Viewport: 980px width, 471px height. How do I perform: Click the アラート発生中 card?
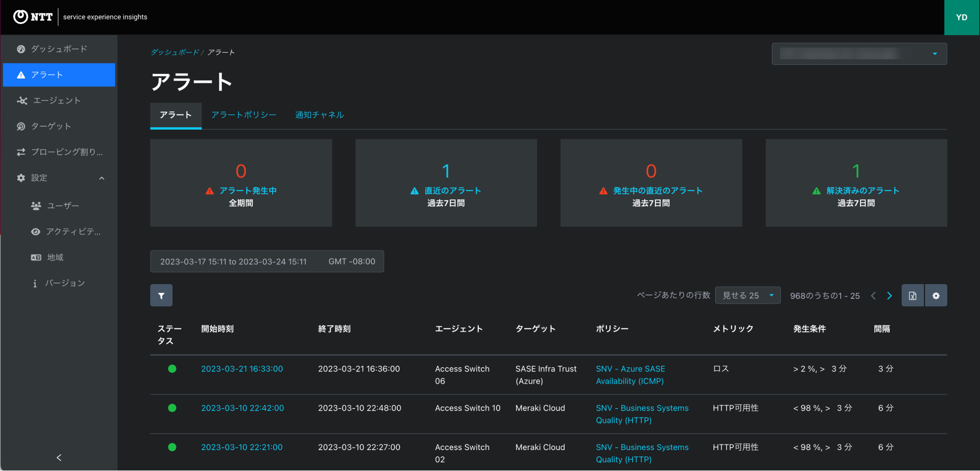(x=241, y=183)
